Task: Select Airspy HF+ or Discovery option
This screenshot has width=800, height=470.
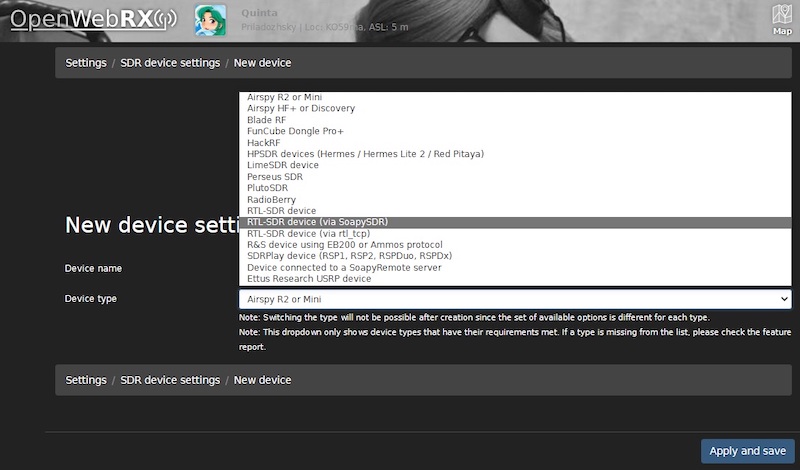Action: point(515,108)
